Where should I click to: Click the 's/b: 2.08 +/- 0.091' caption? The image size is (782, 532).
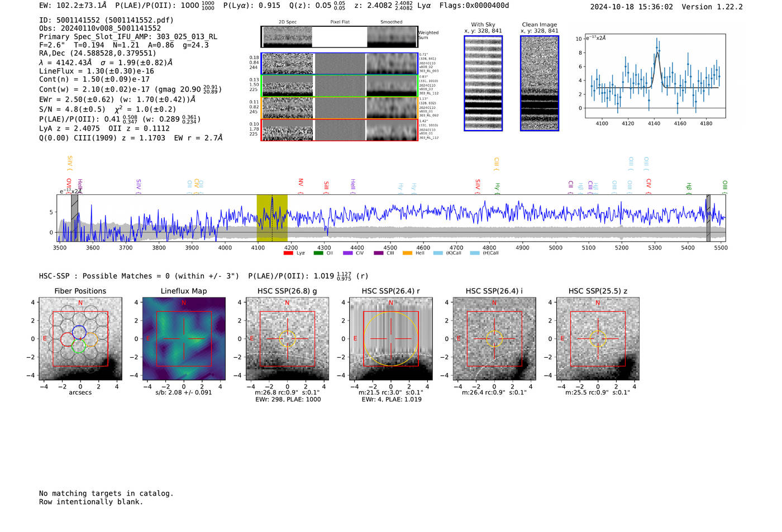184,392
